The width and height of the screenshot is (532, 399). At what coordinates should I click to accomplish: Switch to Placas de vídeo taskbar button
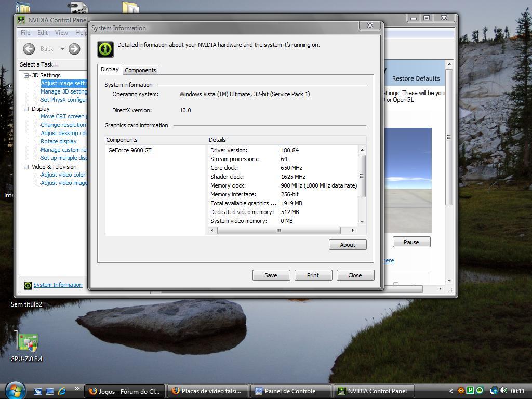(208, 391)
